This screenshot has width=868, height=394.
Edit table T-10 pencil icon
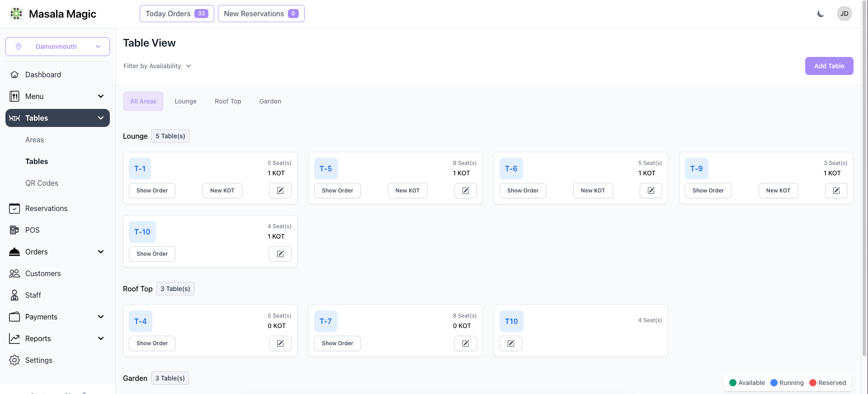[280, 254]
